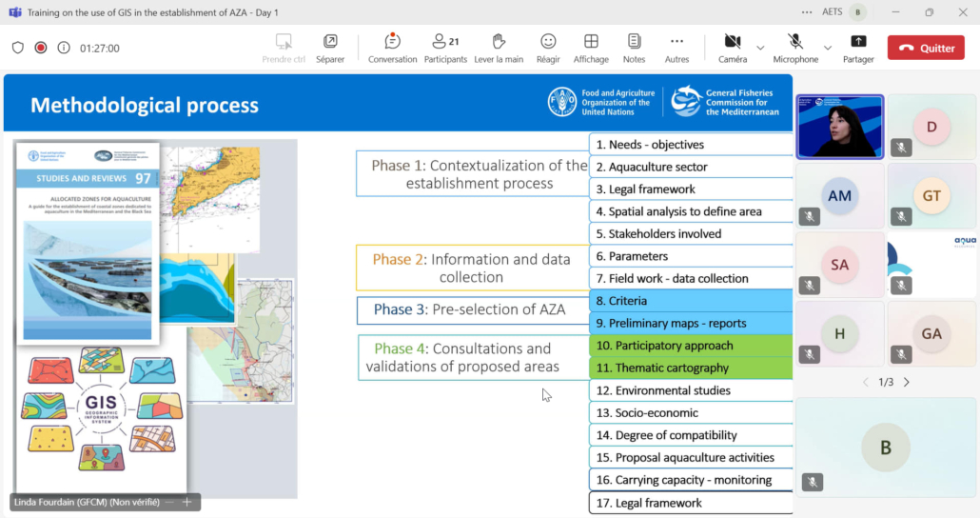Click muted mic icon on D tile
The image size is (980, 518).
[901, 148]
